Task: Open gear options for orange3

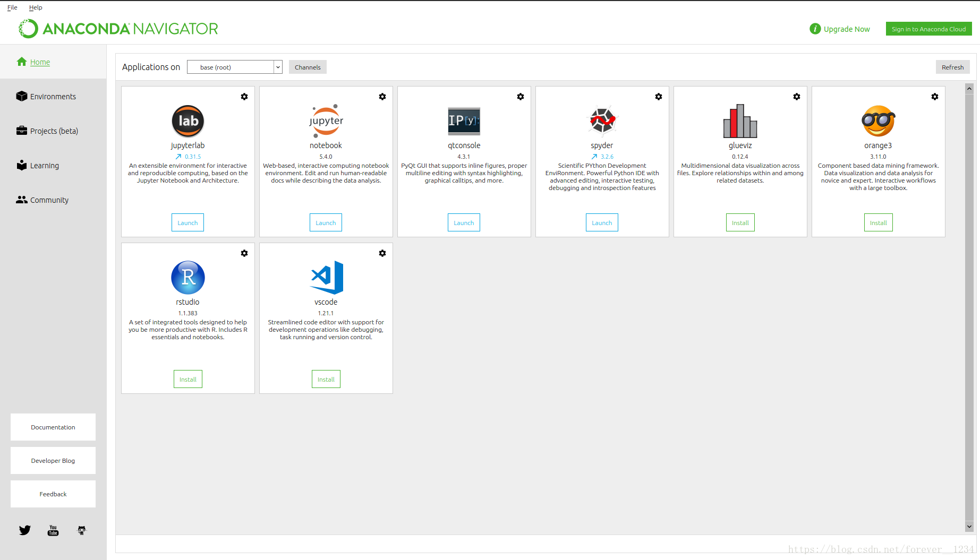Action: pyautogui.click(x=935, y=97)
